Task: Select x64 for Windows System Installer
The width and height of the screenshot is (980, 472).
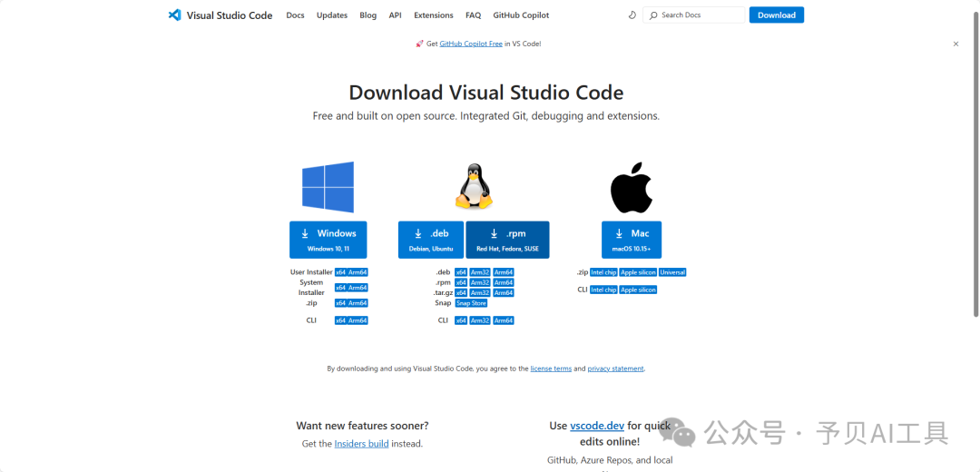Action: [340, 288]
